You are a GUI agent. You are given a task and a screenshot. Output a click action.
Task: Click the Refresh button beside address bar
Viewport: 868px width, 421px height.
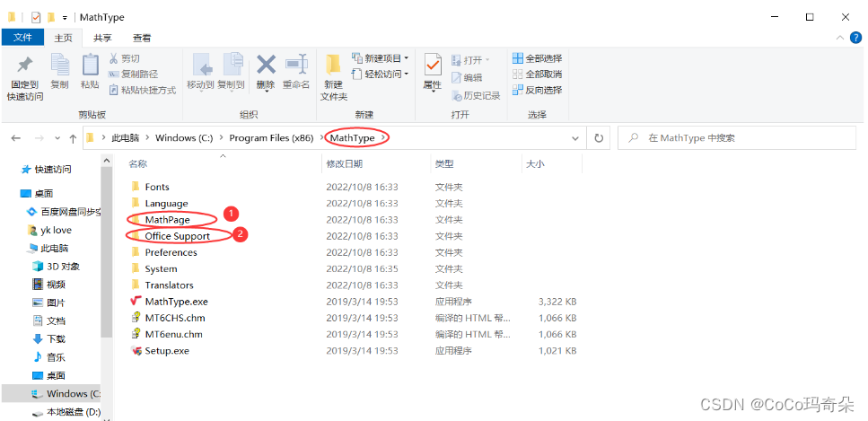pyautogui.click(x=599, y=138)
